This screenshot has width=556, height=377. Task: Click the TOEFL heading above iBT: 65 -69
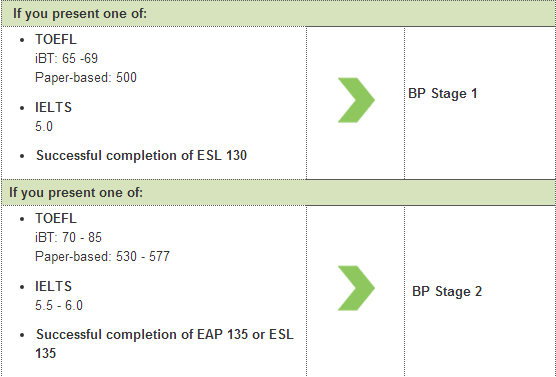click(56, 39)
